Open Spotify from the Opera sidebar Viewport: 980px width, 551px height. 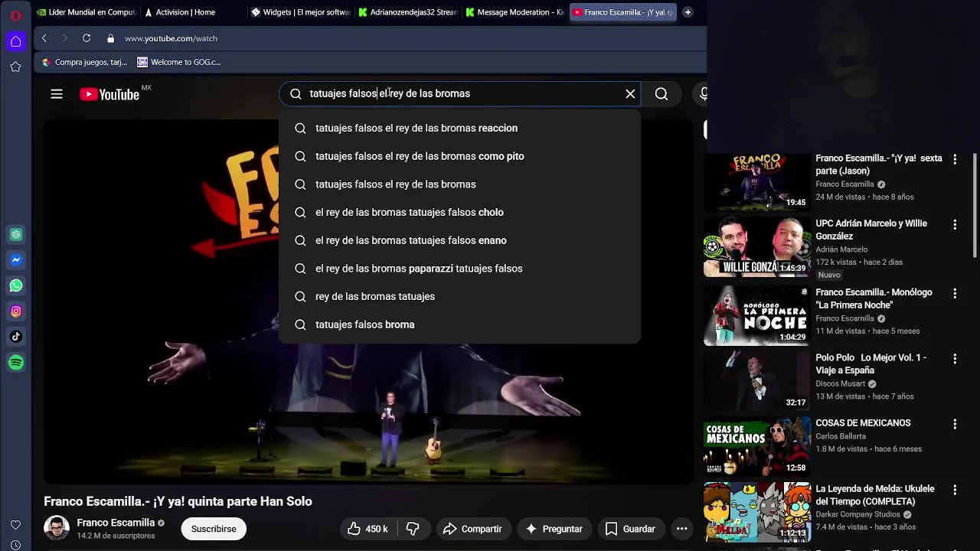click(x=16, y=363)
